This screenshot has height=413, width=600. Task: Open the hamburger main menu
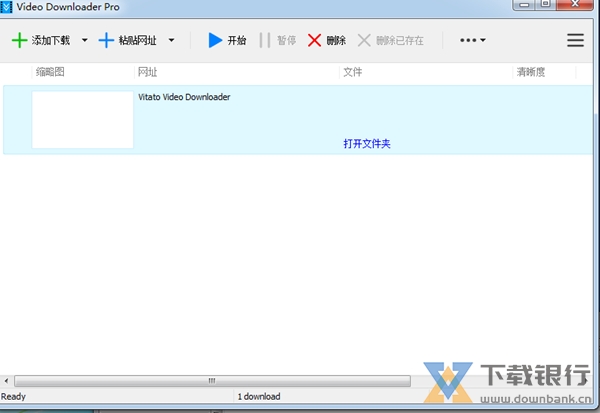click(x=575, y=40)
